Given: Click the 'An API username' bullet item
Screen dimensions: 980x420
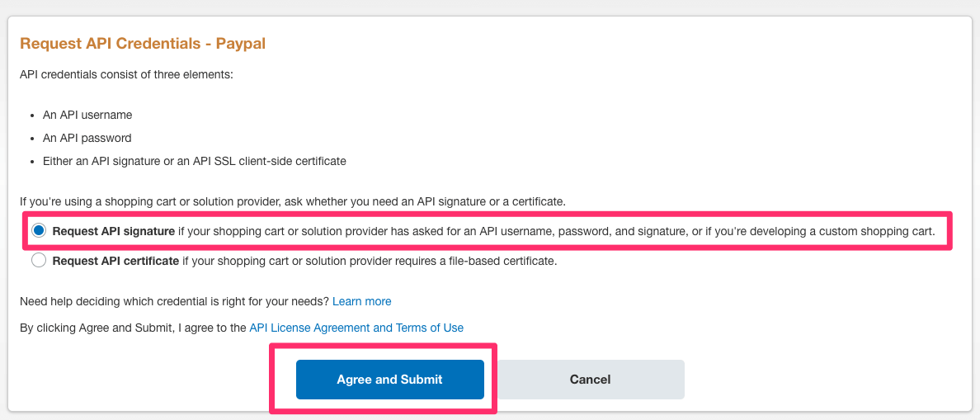Looking at the screenshot, I should coord(87,115).
